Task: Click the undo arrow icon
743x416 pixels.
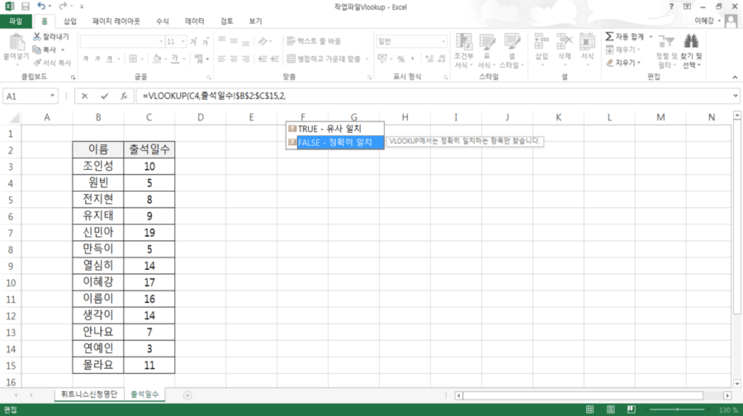Action: (x=41, y=6)
